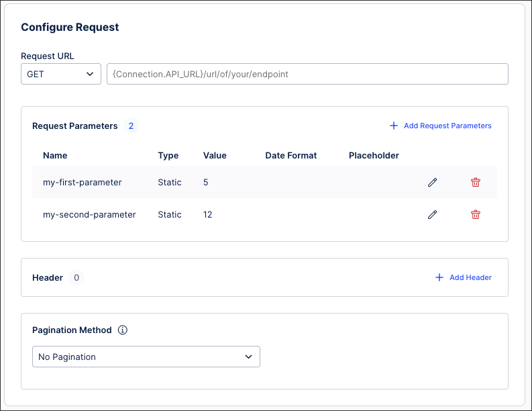Click the Name column header
This screenshot has width=532, height=411.
pyautogui.click(x=55, y=155)
